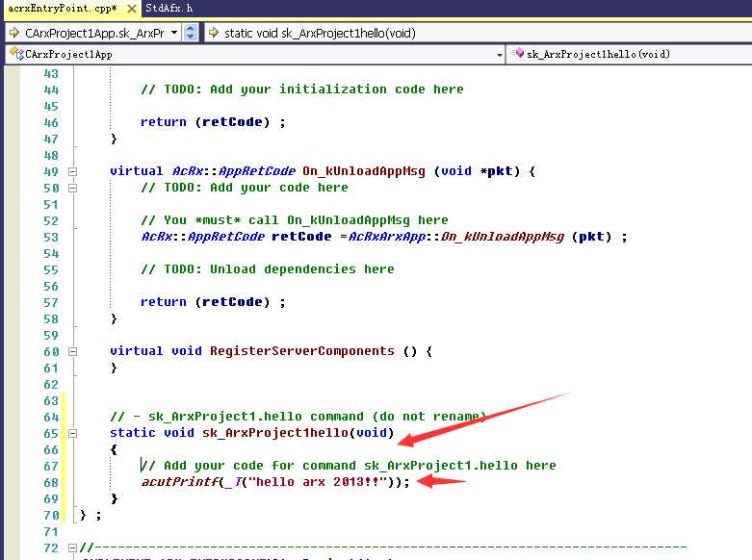Image resolution: width=752 pixels, height=560 pixels.
Task: Click RegisterServerComponents on line 60
Action: (x=302, y=351)
